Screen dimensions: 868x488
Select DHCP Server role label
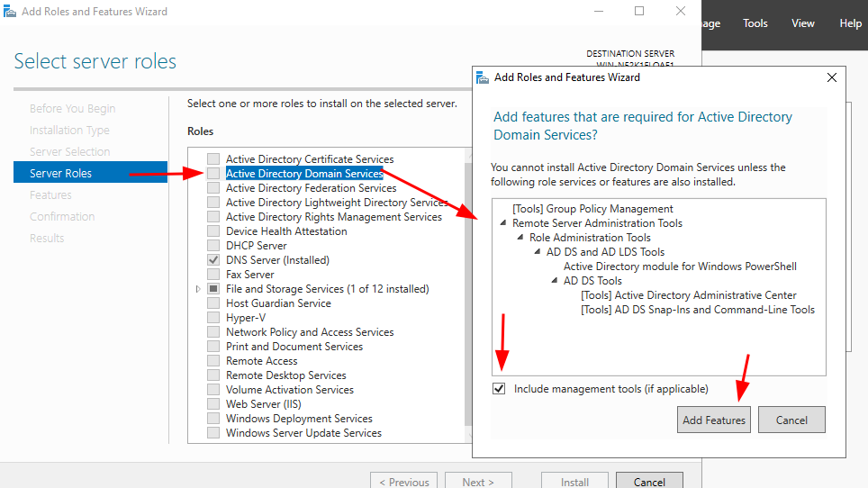coord(256,245)
